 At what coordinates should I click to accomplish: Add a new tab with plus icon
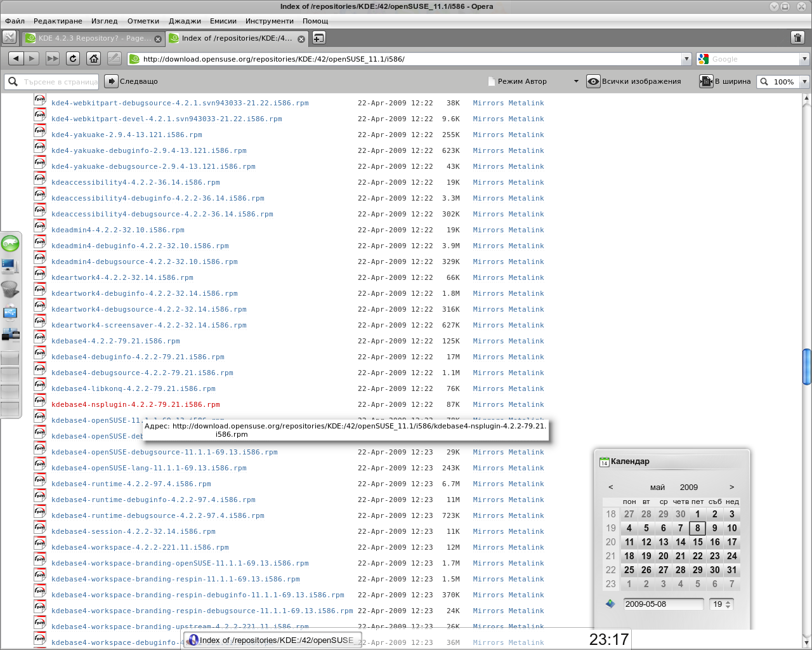(x=319, y=37)
